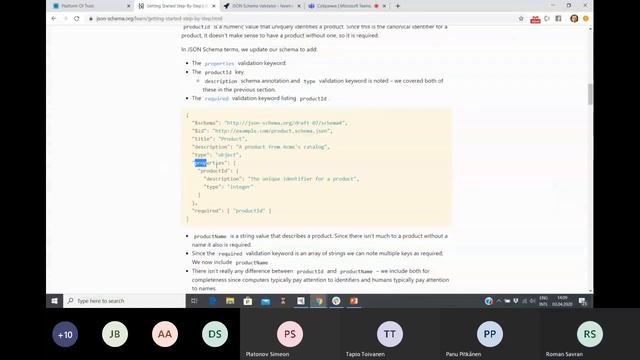Click the "required" line in code block
The image size is (640, 360).
[231, 211]
